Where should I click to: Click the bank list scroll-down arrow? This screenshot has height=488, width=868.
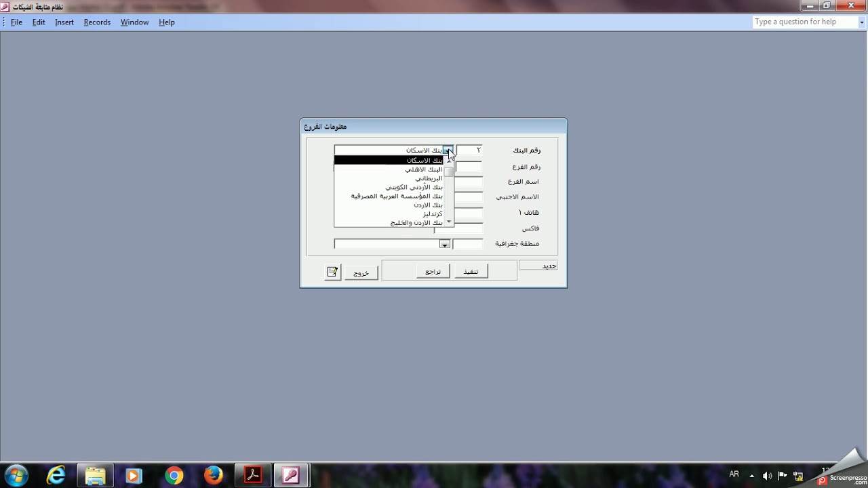point(448,222)
